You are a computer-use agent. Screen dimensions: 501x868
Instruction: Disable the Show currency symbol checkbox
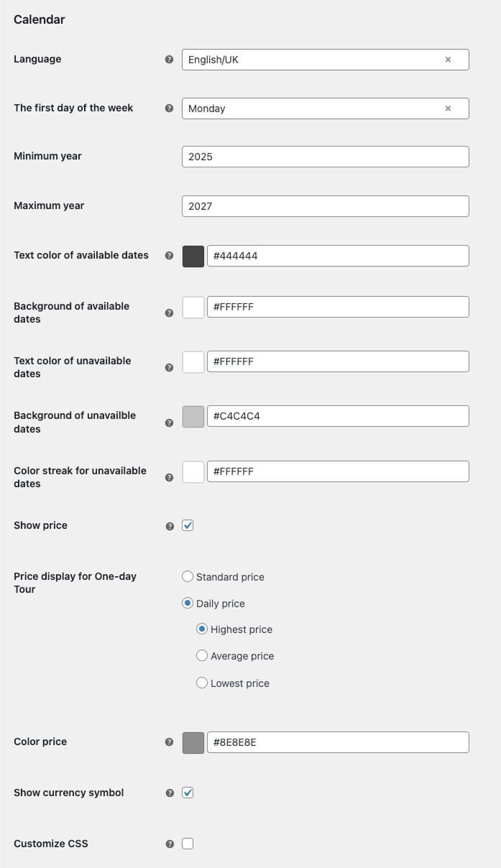(188, 793)
